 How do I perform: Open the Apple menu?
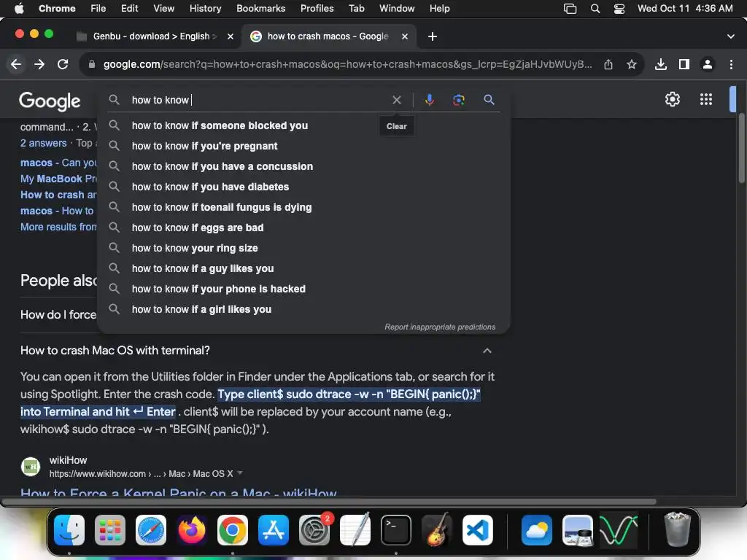tap(19, 9)
